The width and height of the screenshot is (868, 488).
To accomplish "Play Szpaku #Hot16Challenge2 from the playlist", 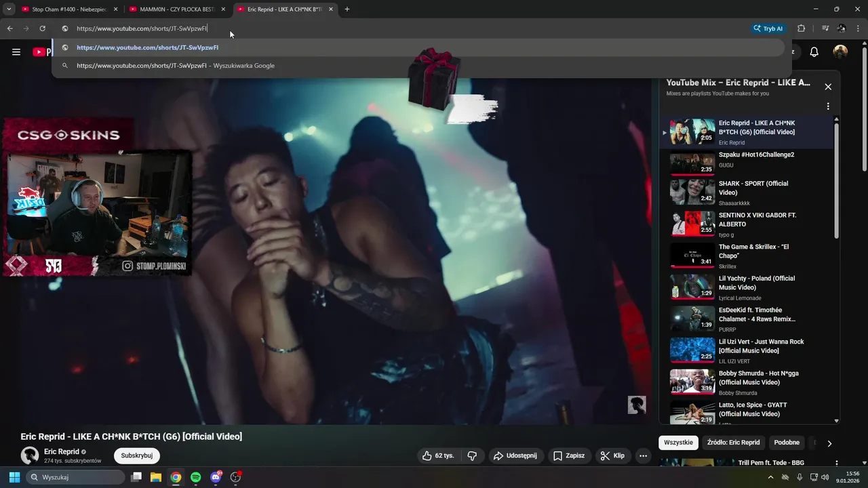I will click(x=746, y=163).
